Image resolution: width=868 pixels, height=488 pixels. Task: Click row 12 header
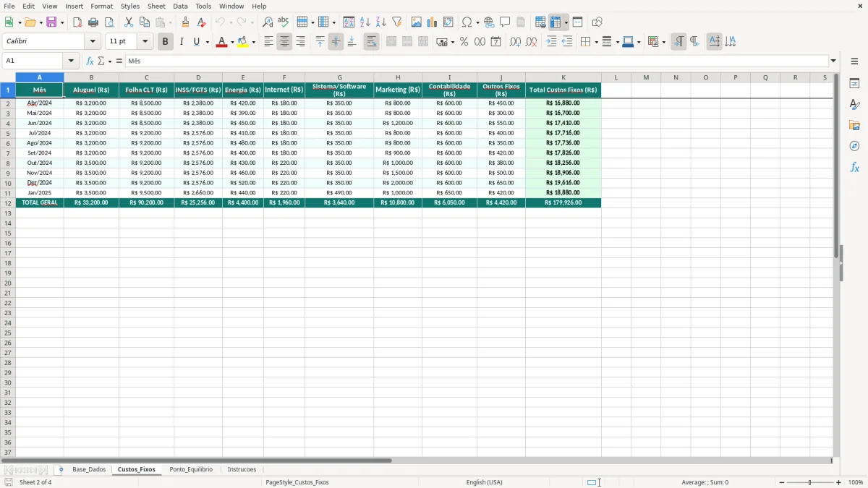tap(8, 203)
